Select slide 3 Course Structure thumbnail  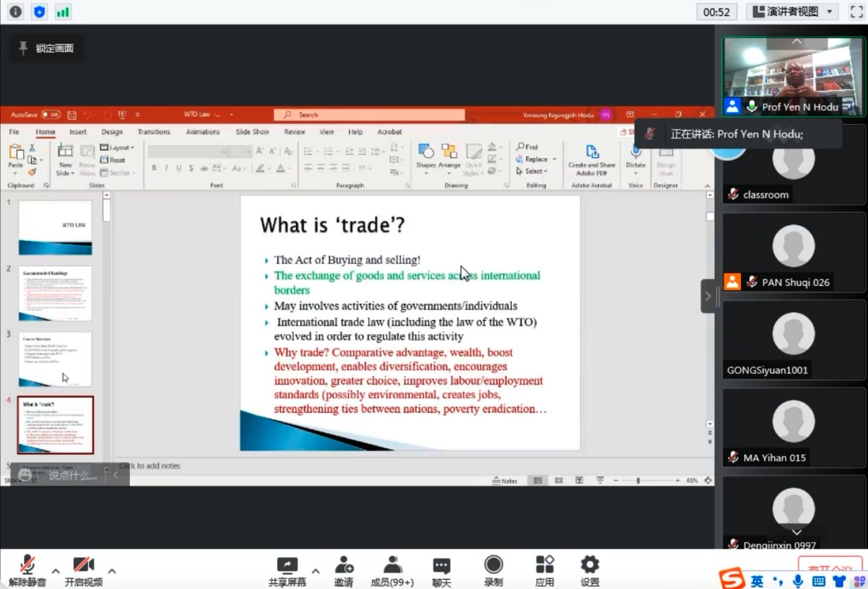pyautogui.click(x=55, y=359)
